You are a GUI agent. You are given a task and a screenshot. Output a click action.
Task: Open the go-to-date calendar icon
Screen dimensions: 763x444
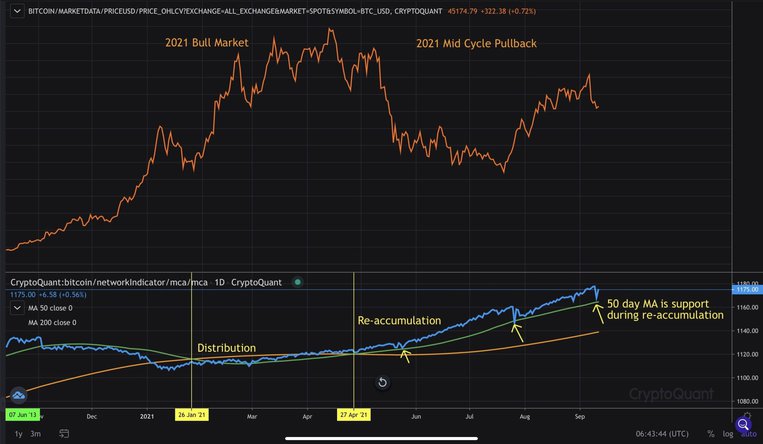(x=64, y=433)
